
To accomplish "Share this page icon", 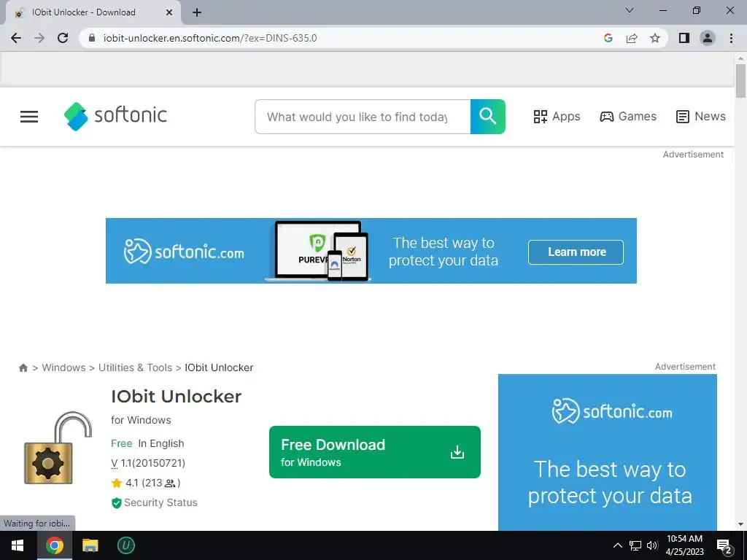I will 632,38.
